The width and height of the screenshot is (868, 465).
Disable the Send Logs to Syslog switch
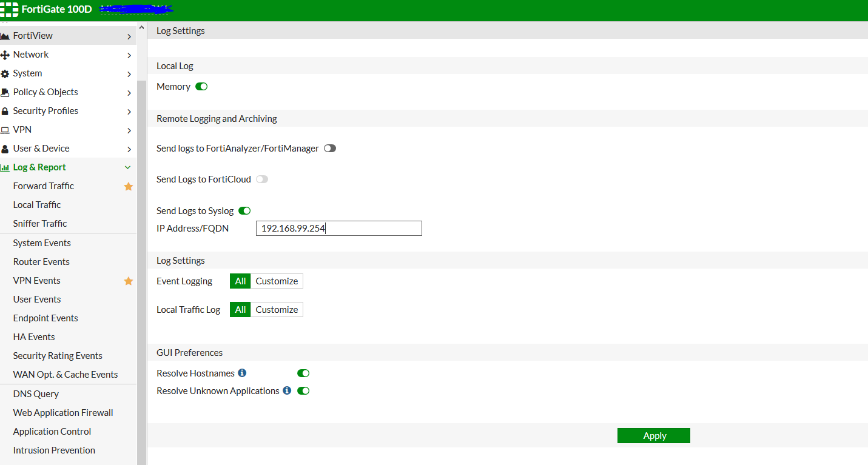[244, 211]
